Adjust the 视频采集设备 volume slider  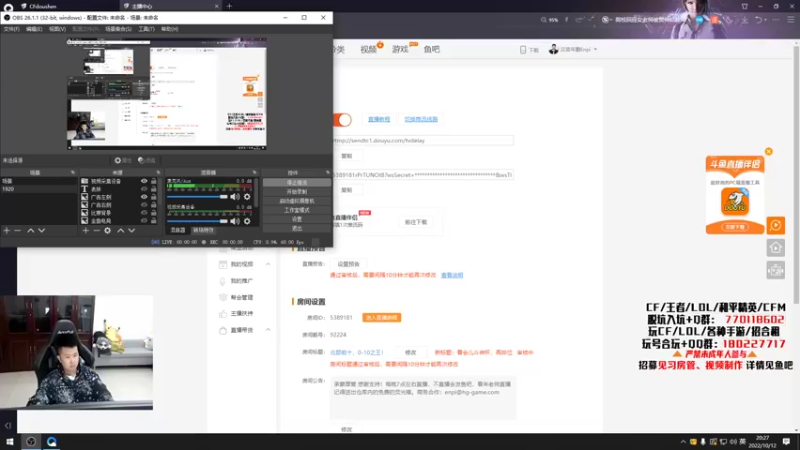197,221
